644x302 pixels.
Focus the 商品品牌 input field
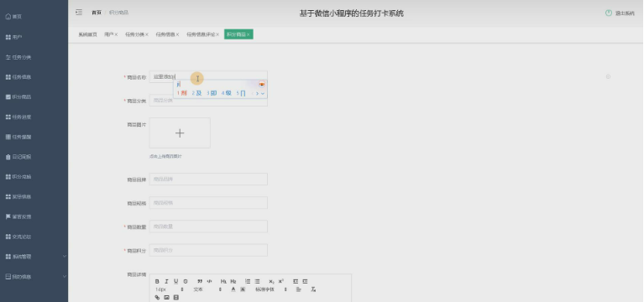click(x=208, y=179)
